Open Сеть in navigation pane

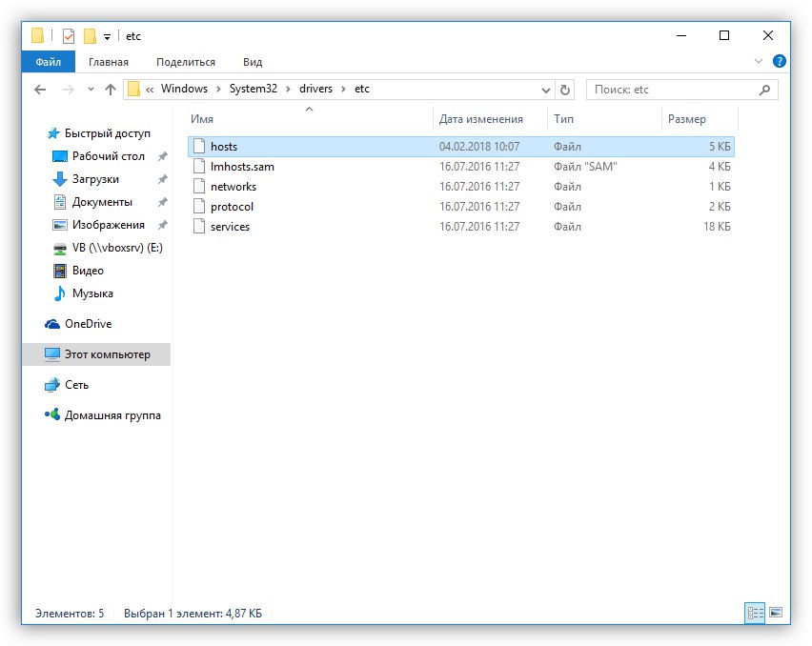click(x=76, y=385)
